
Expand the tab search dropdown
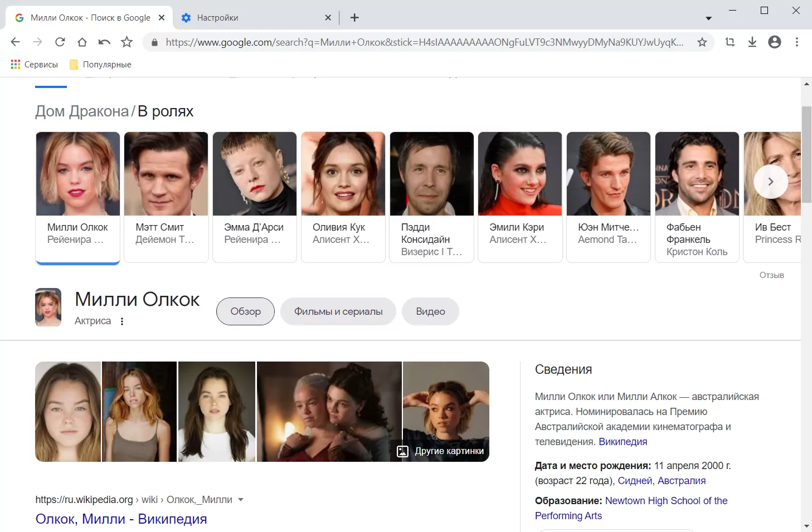coord(709,18)
